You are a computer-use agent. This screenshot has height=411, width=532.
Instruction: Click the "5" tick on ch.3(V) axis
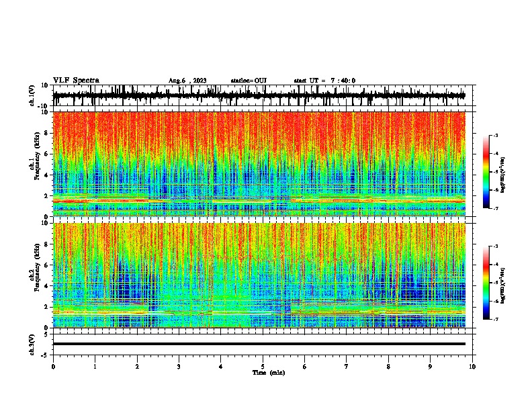(46, 334)
